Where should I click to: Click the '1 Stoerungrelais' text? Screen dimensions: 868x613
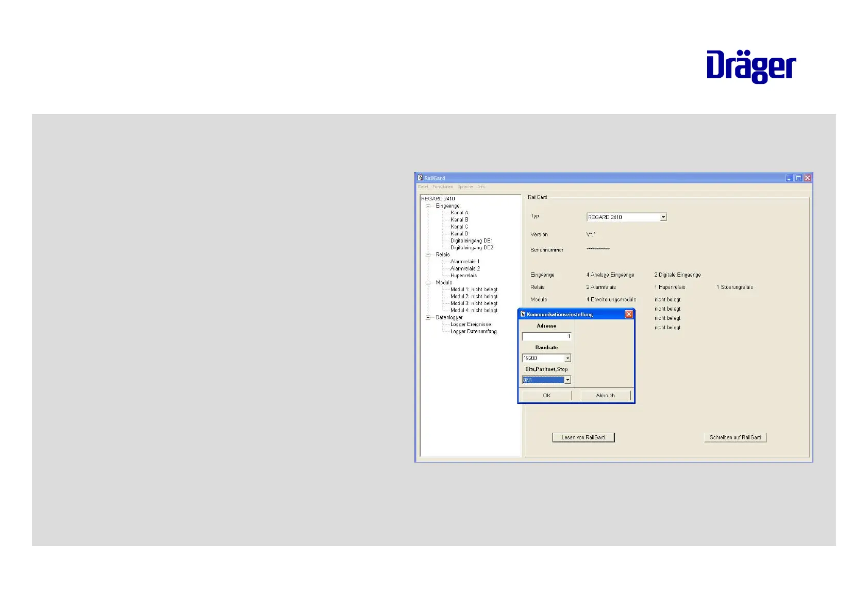[735, 287]
